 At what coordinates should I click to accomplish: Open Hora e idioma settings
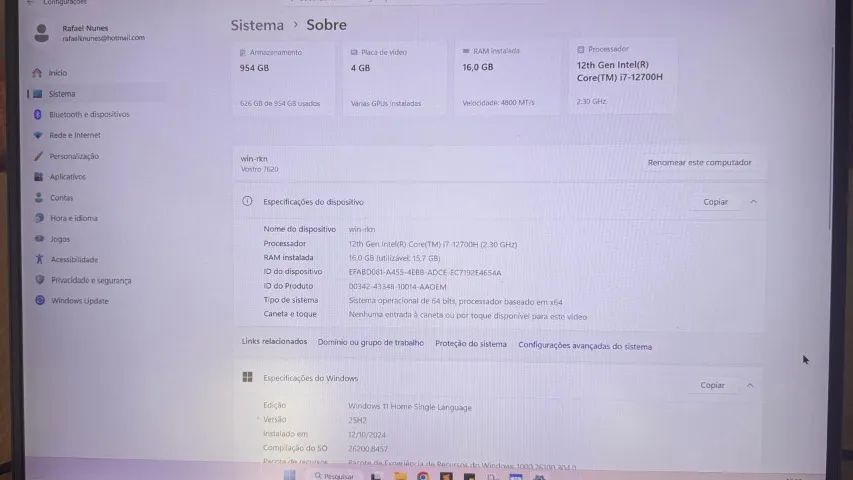click(73, 218)
